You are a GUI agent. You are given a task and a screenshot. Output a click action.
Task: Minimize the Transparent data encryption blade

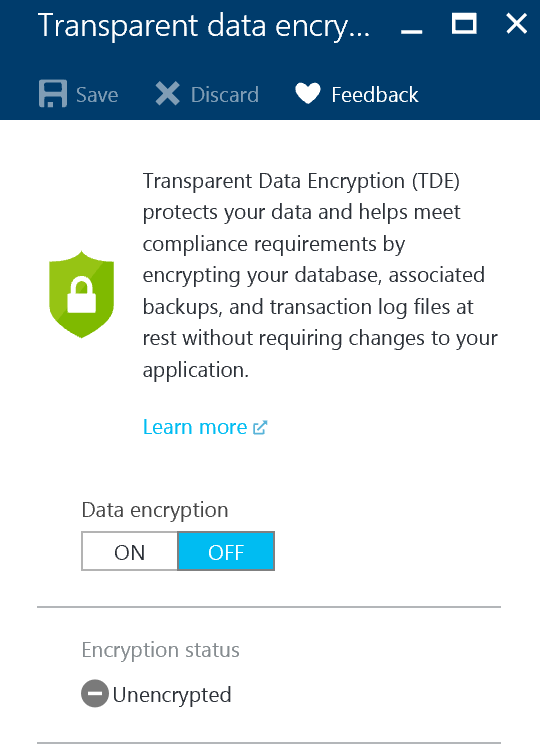pyautogui.click(x=411, y=32)
